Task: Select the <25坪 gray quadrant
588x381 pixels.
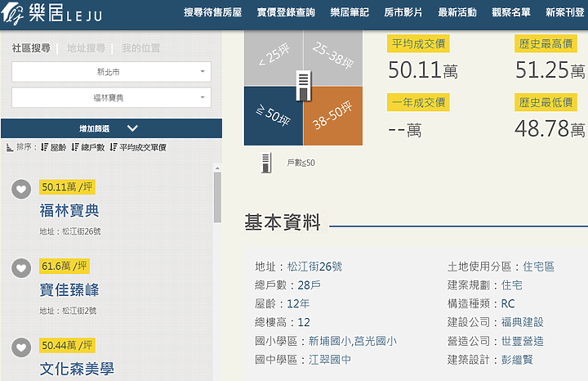Action: (274, 58)
